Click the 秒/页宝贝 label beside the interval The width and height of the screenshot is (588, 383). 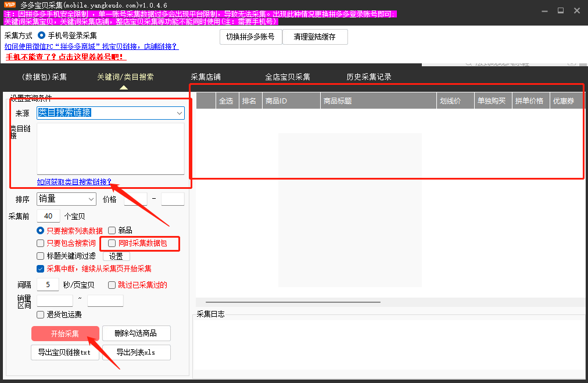(79, 285)
